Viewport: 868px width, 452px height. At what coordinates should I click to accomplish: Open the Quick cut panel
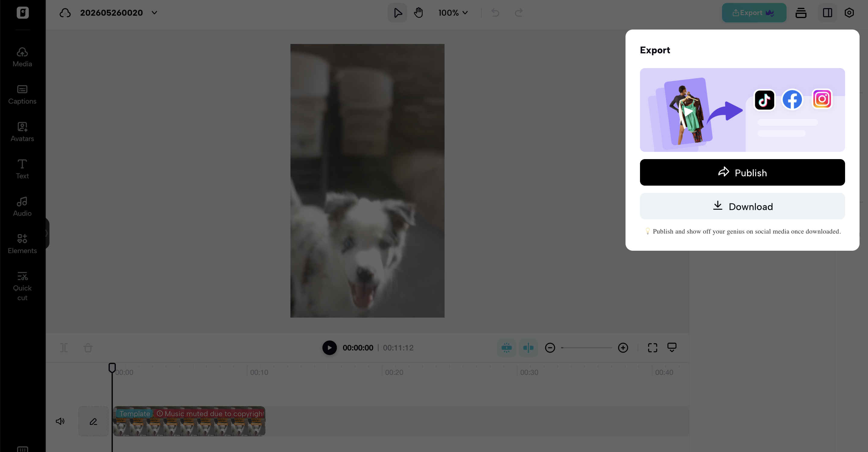pyautogui.click(x=22, y=286)
